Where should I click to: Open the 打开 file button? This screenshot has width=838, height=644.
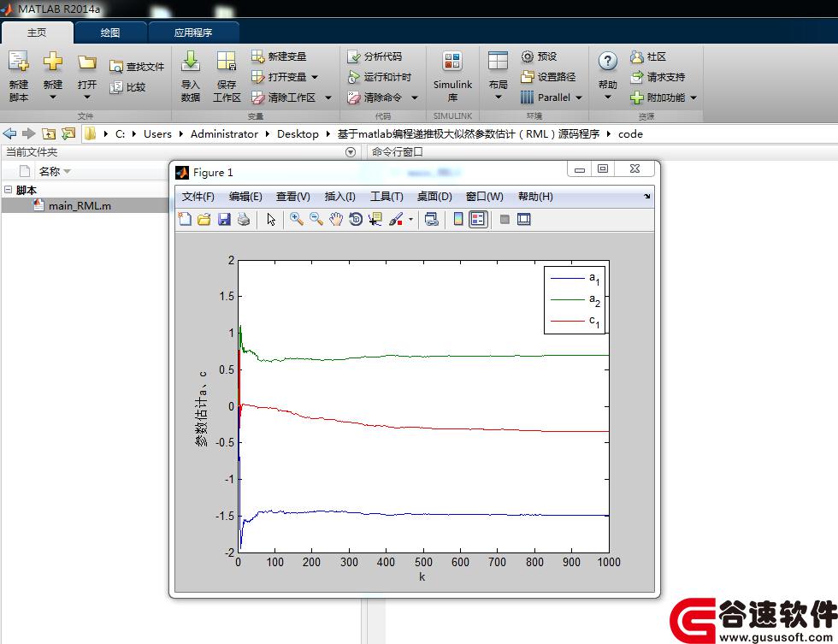(86, 74)
